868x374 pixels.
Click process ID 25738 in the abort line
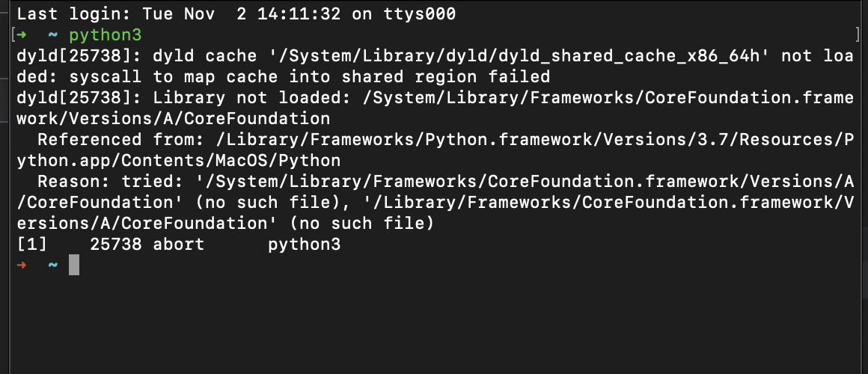(115, 244)
